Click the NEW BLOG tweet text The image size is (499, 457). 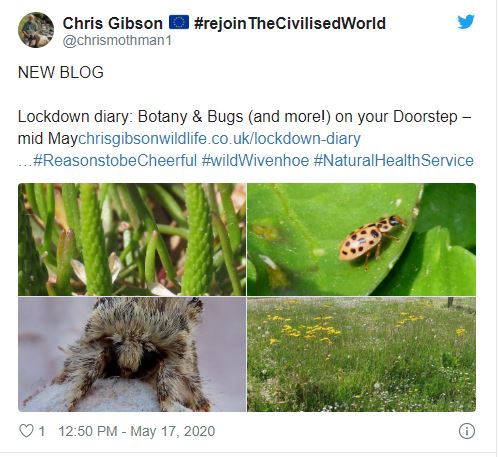point(61,72)
